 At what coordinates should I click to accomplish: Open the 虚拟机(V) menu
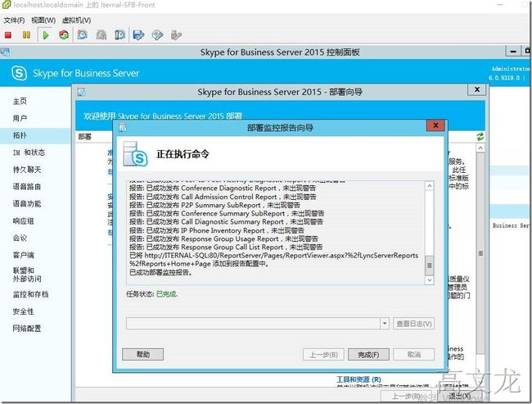click(x=76, y=20)
